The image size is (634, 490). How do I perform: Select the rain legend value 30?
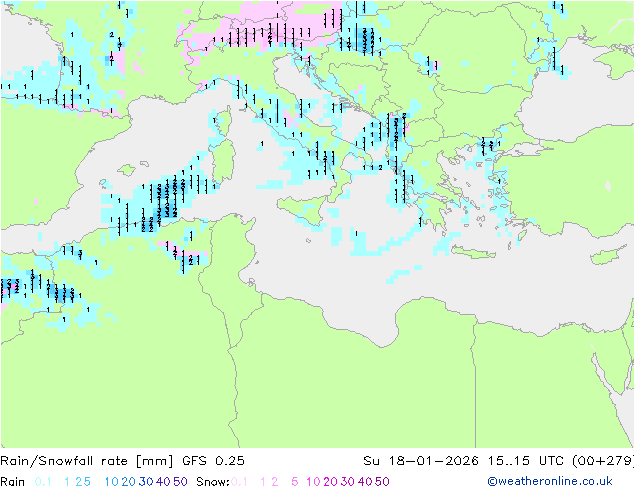coord(146,482)
